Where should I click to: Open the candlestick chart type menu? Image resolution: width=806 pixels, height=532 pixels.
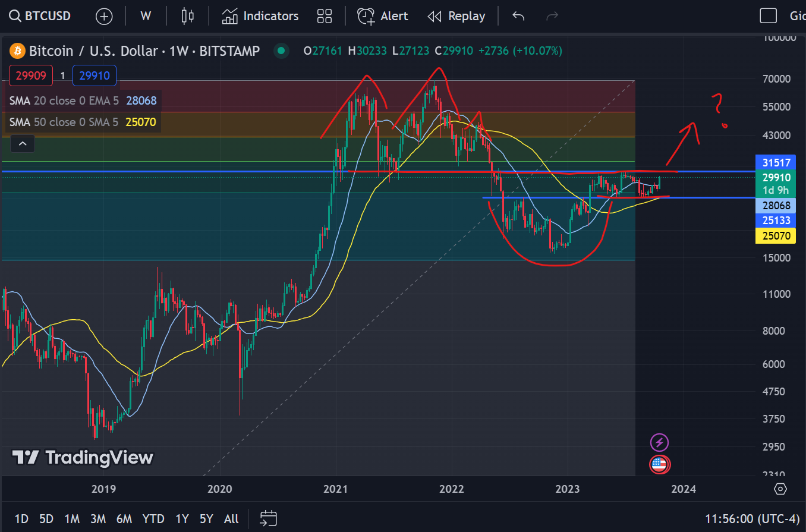pos(188,16)
